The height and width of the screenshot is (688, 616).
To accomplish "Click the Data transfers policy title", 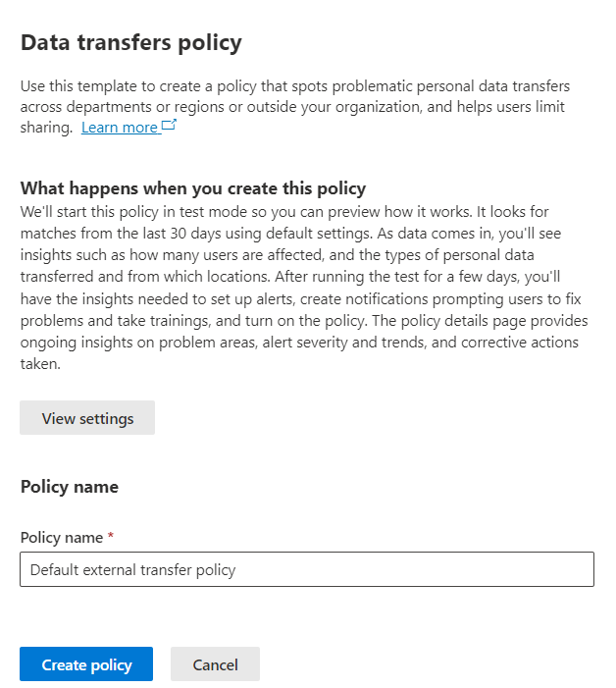I will tap(130, 43).
